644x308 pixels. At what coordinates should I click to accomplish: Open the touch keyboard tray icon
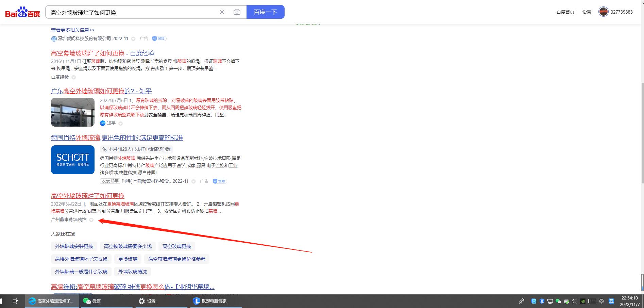coord(592,301)
